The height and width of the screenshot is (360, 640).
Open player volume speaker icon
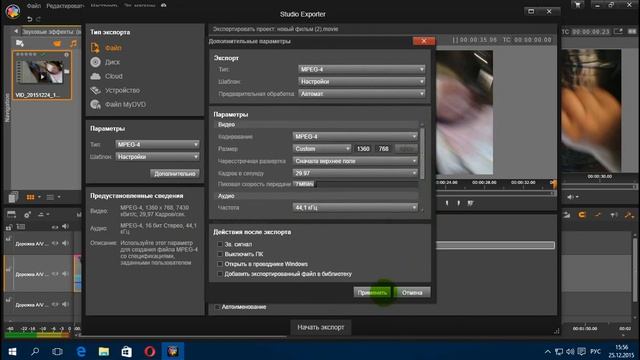[571, 197]
